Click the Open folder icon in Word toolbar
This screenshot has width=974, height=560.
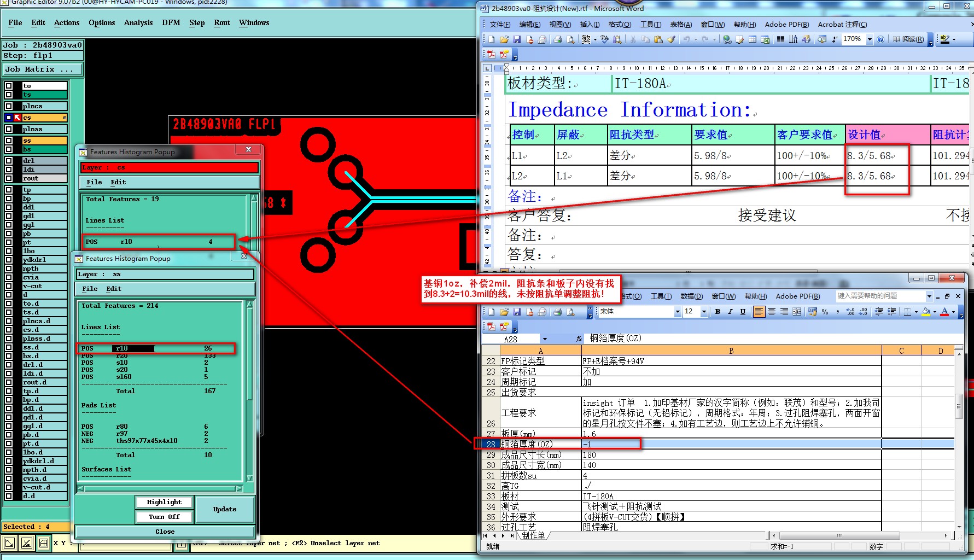point(504,39)
